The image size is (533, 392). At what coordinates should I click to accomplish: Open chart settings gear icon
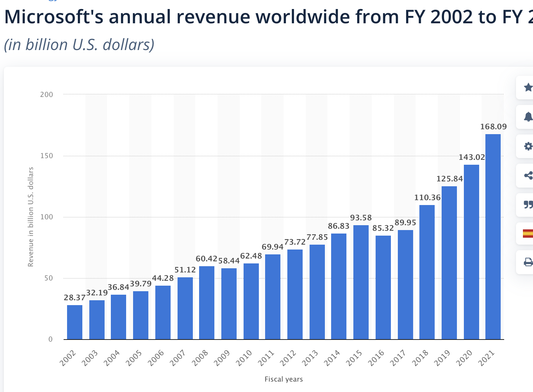[528, 146]
